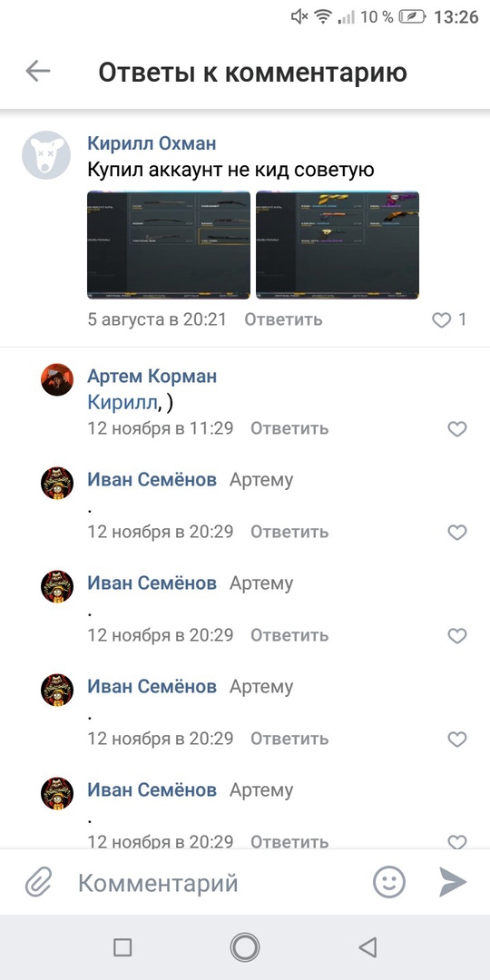Tap the Android home circle button
This screenshot has width=490, height=980.
click(x=245, y=946)
